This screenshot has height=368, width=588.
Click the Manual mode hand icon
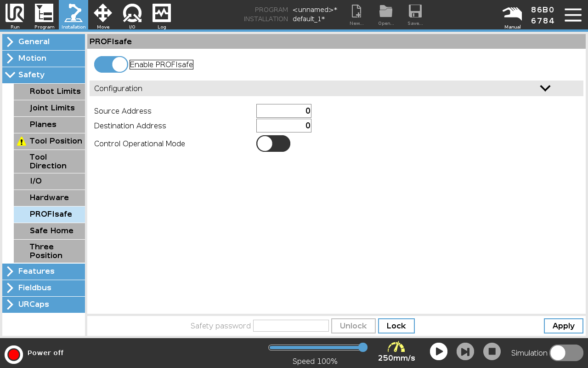(512, 15)
